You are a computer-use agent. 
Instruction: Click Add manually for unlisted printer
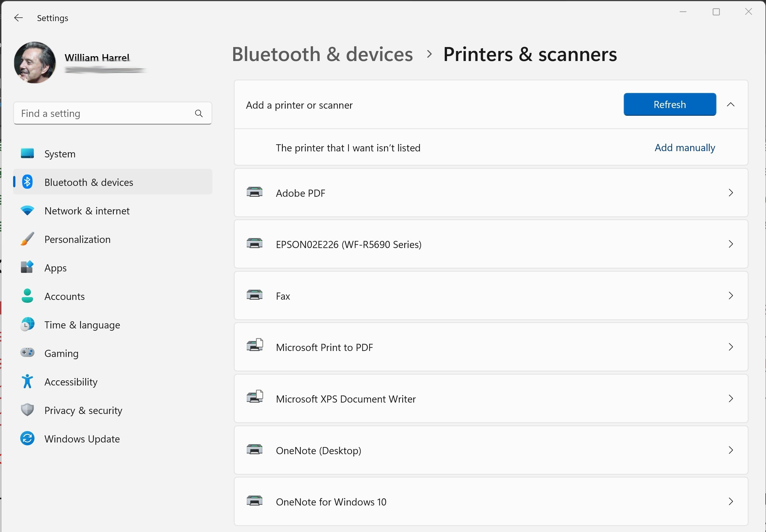tap(684, 148)
